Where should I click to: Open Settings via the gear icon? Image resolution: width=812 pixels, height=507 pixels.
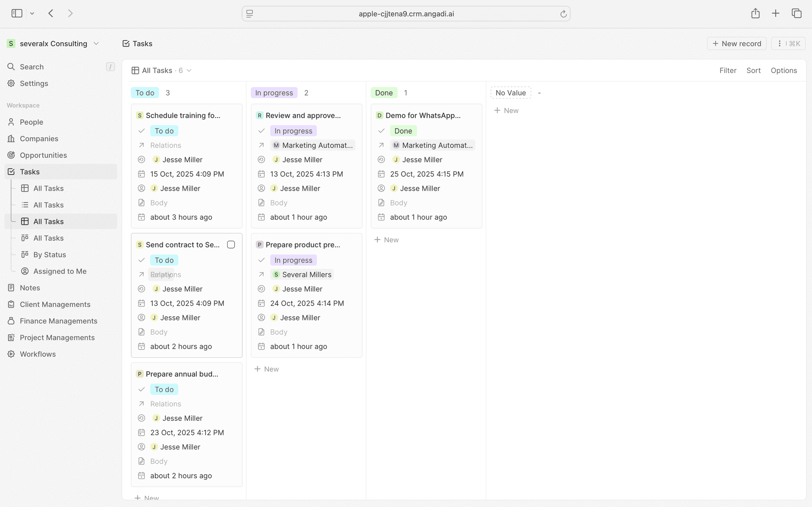point(11,83)
